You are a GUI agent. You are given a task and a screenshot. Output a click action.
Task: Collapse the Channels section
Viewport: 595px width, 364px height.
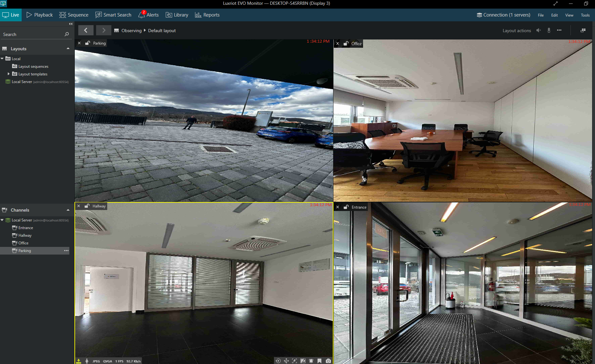68,210
